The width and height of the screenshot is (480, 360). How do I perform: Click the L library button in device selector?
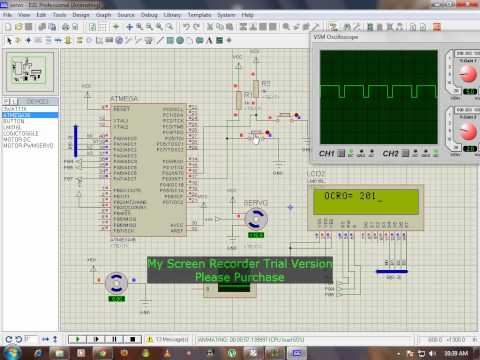[14, 101]
